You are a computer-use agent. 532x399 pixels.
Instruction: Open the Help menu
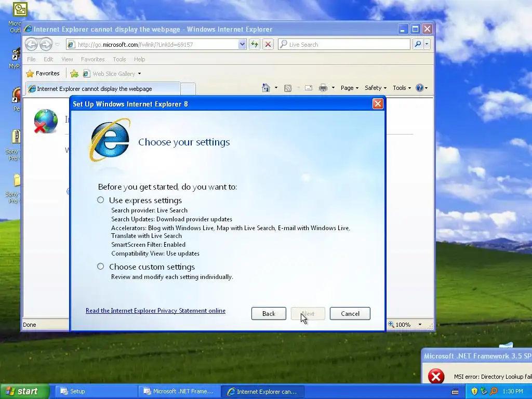point(139,59)
